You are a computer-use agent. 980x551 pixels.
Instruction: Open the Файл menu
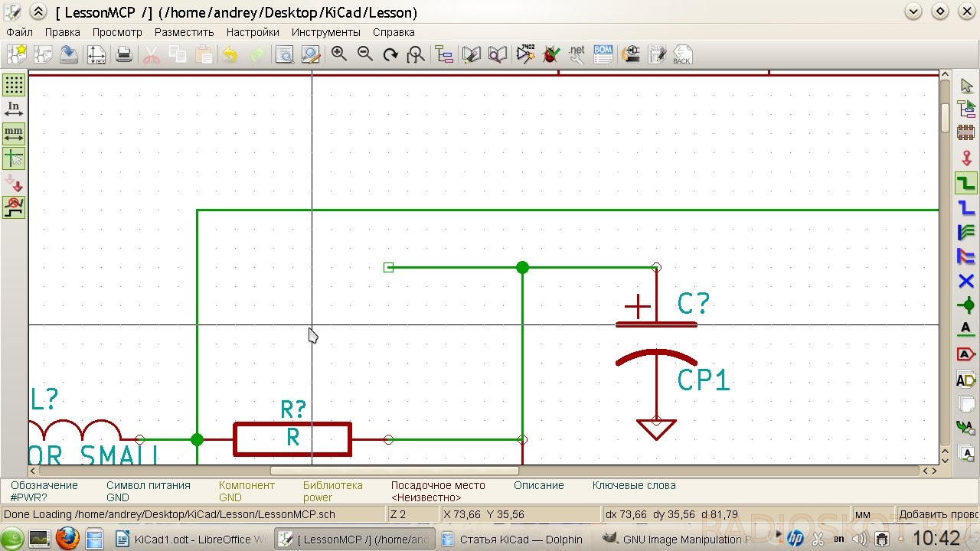pos(19,32)
